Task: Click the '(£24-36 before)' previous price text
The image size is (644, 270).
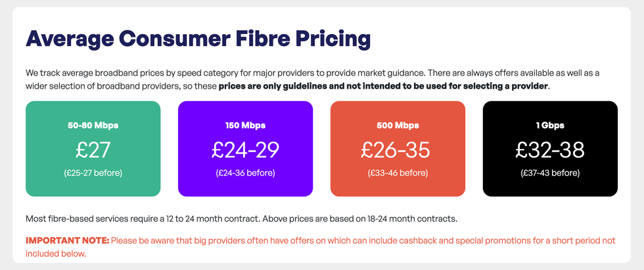Action: click(245, 173)
